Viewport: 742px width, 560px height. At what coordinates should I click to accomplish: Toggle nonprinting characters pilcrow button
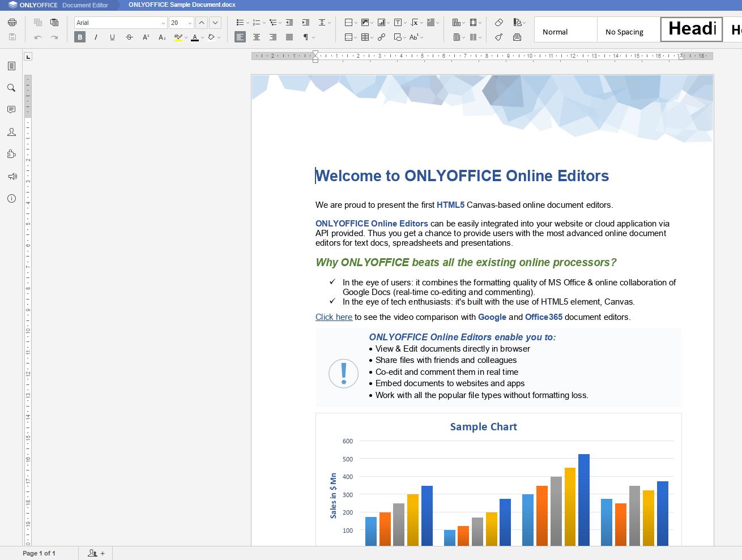(306, 37)
